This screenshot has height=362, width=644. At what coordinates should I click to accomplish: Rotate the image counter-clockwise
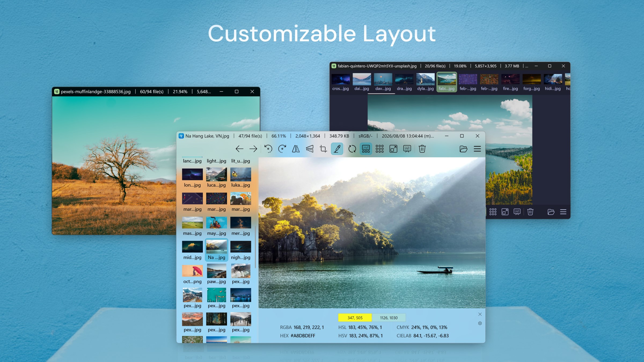268,149
